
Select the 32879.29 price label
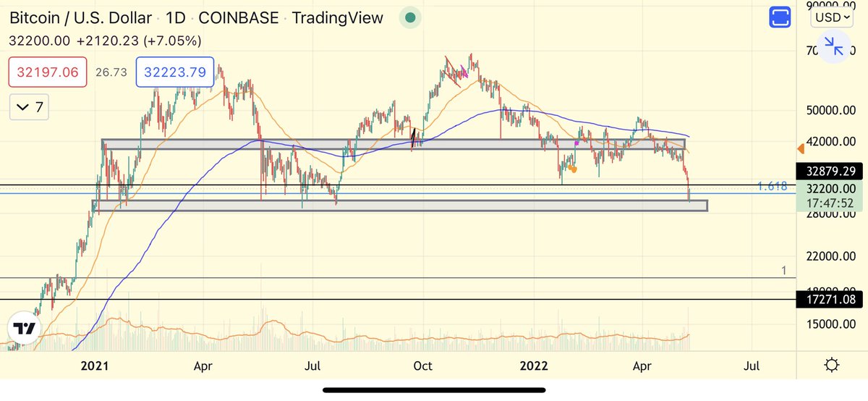[828, 172]
